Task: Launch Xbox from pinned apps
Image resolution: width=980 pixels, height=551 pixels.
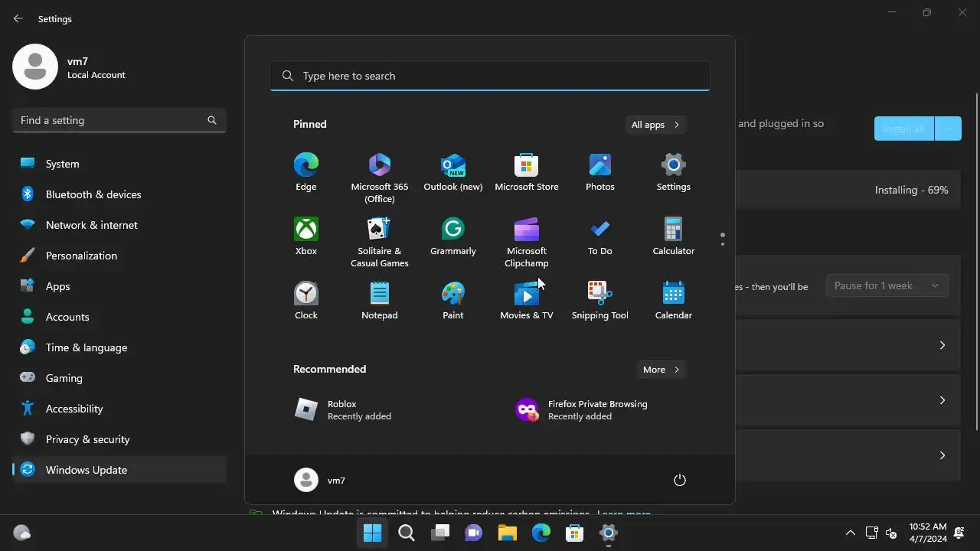Action: coord(305,236)
